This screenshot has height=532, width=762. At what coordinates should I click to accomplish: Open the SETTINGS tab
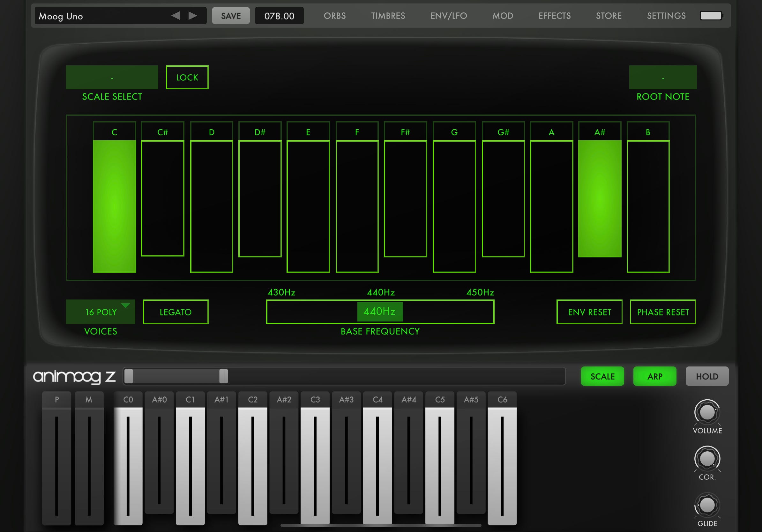pyautogui.click(x=666, y=16)
